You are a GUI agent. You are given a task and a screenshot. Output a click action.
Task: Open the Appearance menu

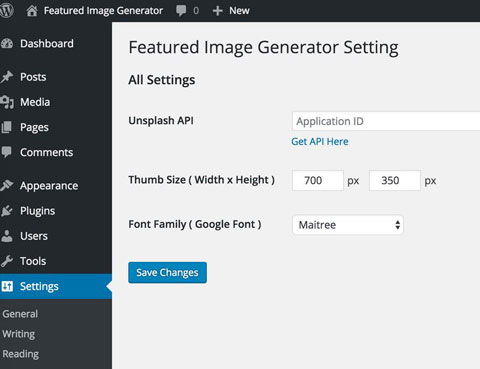pos(49,186)
